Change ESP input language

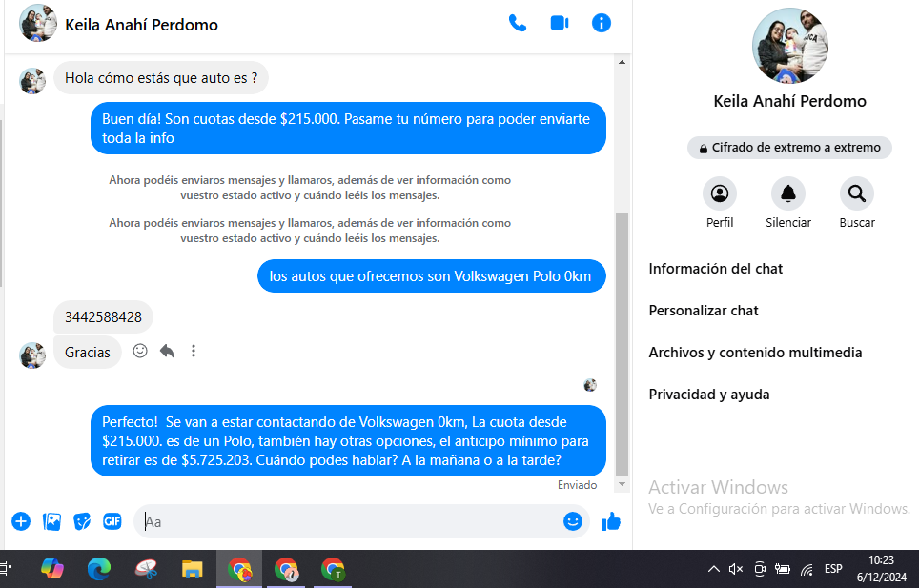point(833,569)
